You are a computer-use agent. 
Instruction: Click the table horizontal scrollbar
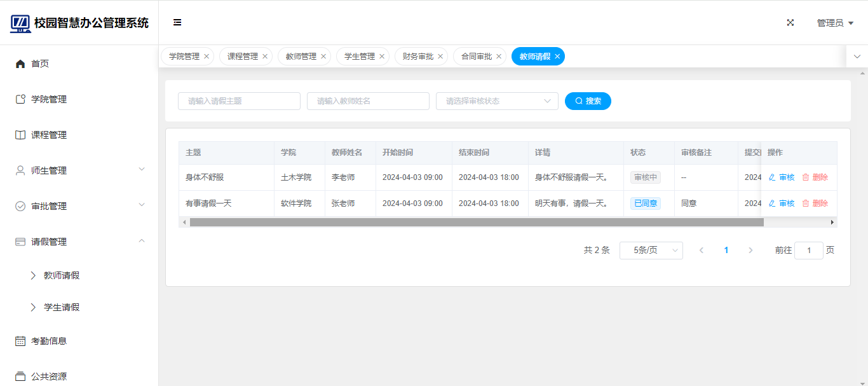click(x=477, y=223)
